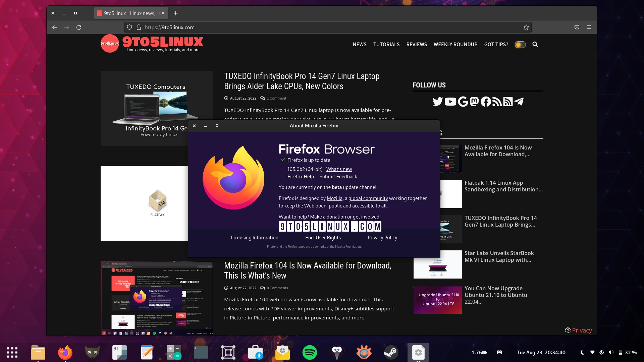Open the "What's new" link in About Firefox

339,169
